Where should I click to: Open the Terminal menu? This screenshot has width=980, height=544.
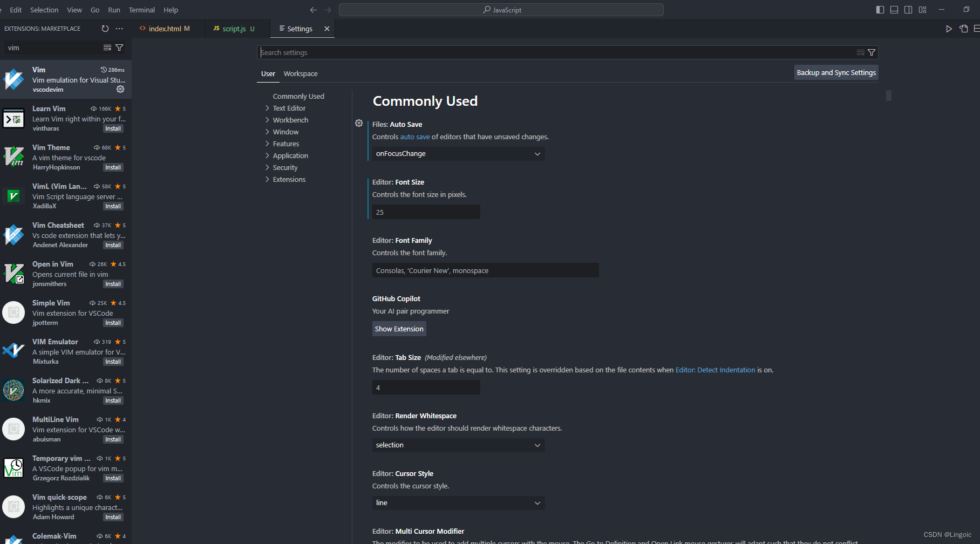point(142,10)
